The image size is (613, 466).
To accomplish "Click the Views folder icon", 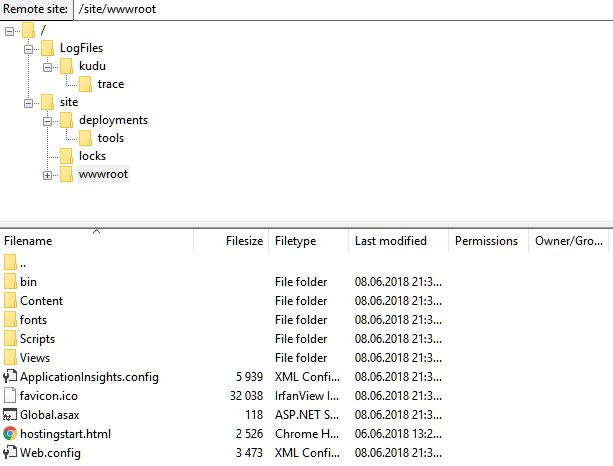I will (10, 357).
